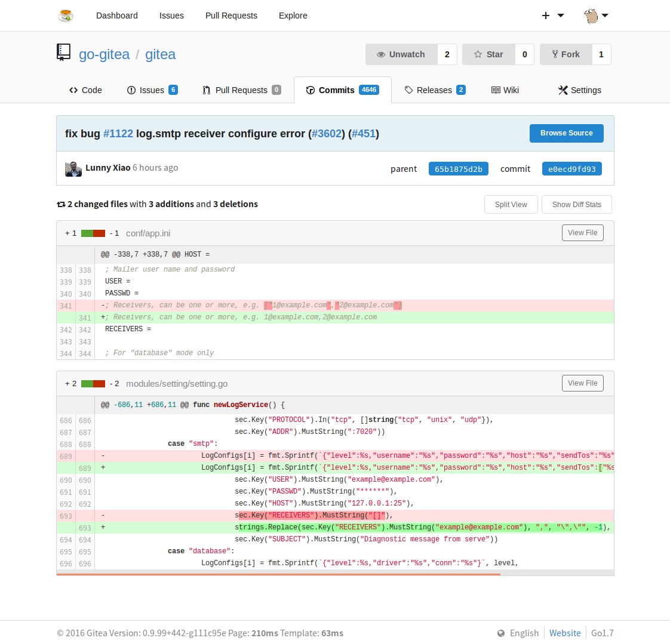
Task: Open the Explore page
Action: pyautogui.click(x=293, y=16)
